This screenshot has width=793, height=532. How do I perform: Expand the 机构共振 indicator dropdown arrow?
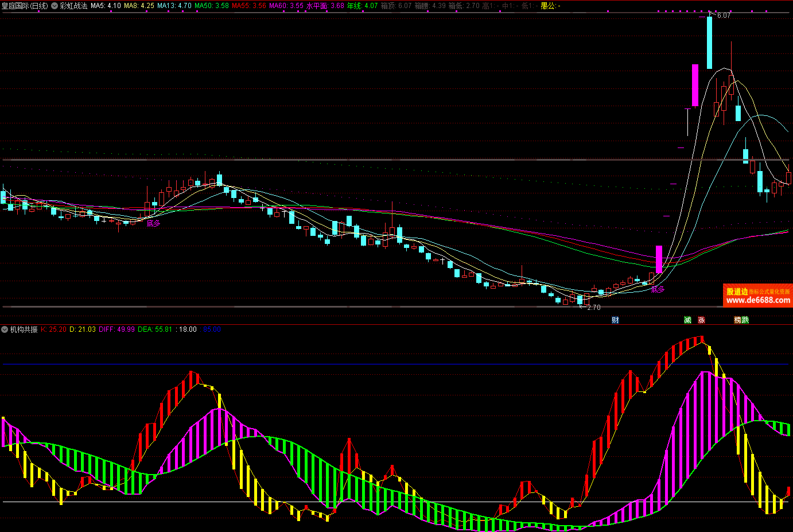5,329
